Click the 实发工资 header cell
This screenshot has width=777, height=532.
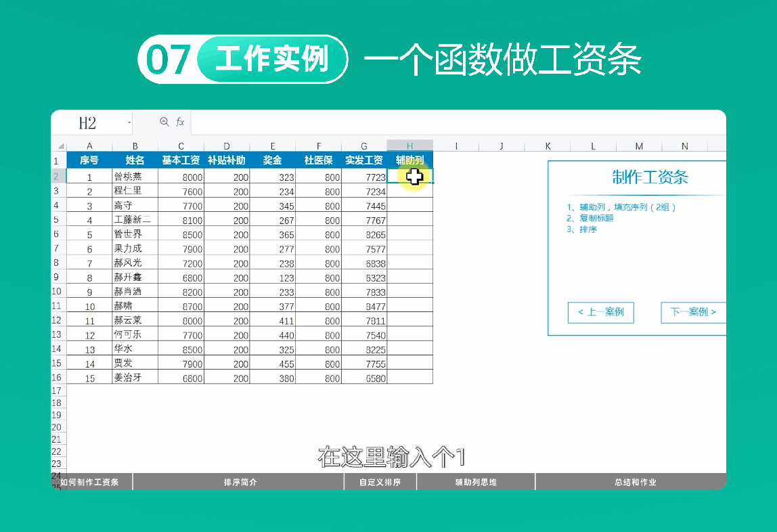point(364,160)
